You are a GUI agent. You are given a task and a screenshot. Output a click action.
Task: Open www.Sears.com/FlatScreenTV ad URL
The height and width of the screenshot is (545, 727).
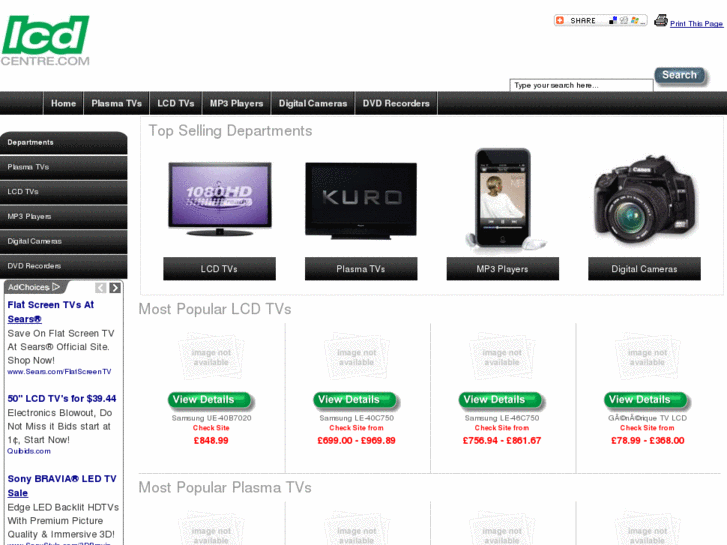59,372
